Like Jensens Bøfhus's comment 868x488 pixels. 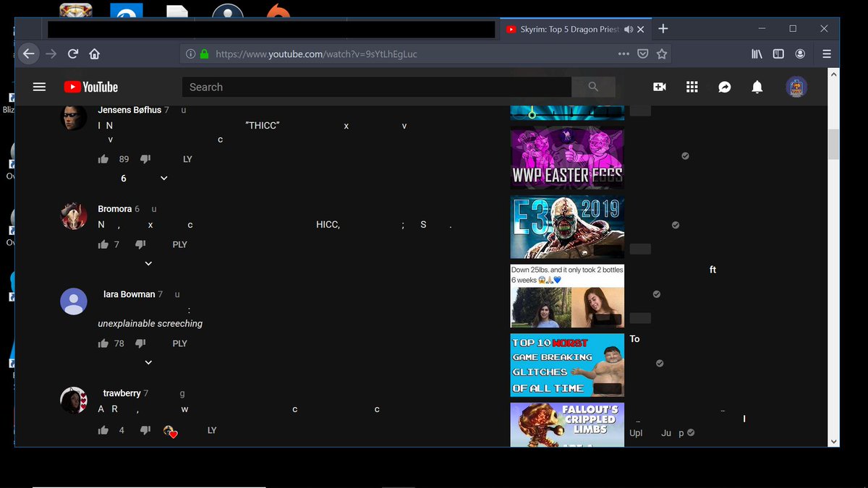(x=103, y=159)
